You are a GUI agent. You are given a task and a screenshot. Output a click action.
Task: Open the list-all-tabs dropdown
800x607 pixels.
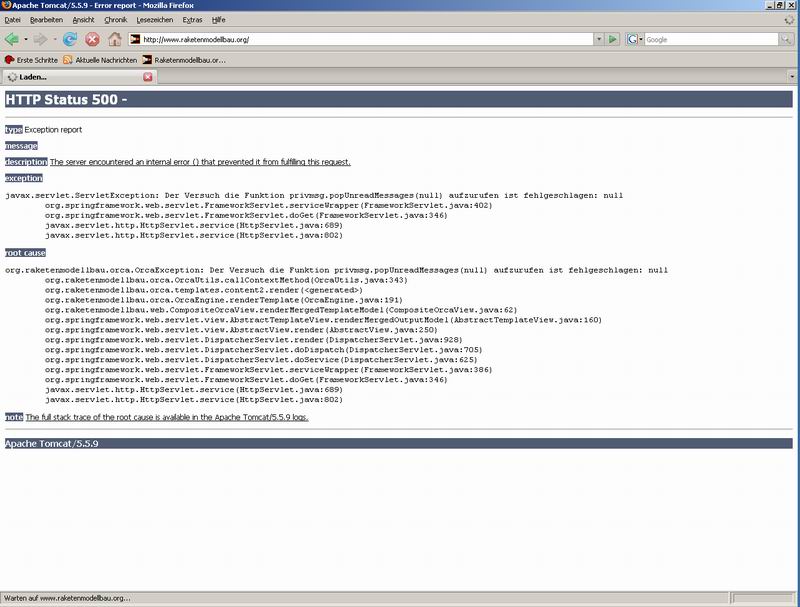(792, 77)
